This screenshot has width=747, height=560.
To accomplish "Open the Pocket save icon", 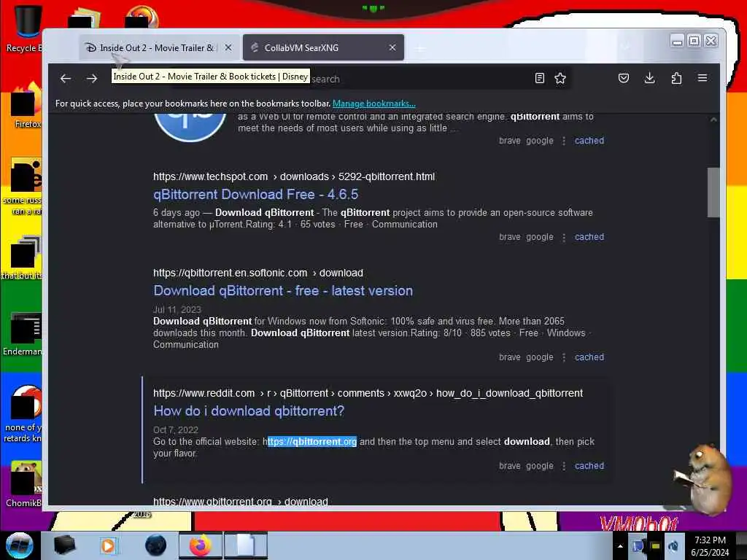I will pos(623,78).
